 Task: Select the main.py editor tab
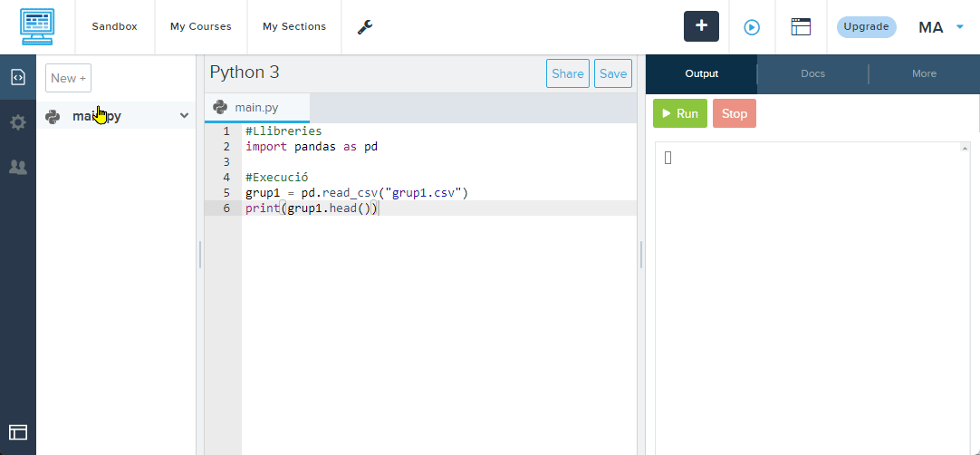coord(256,108)
